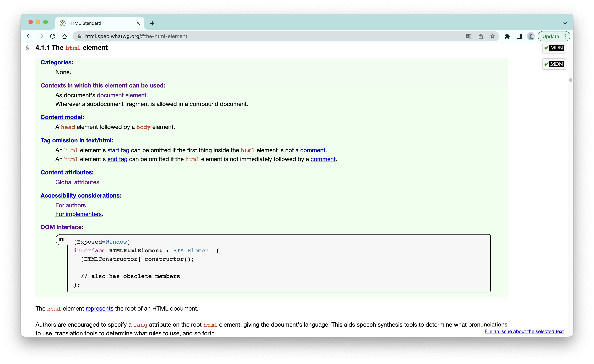Follow the Global attributes link
Viewport: 594px width, 364px height.
[77, 183]
